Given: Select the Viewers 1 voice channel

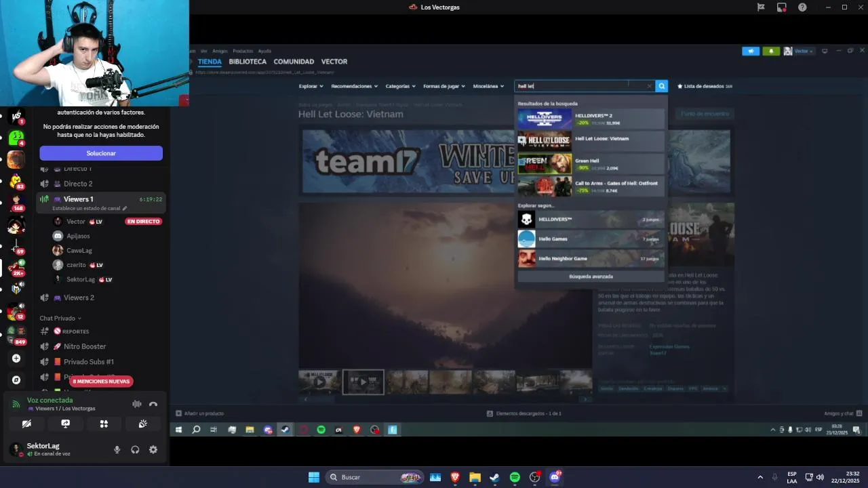Looking at the screenshot, I should click(x=79, y=199).
